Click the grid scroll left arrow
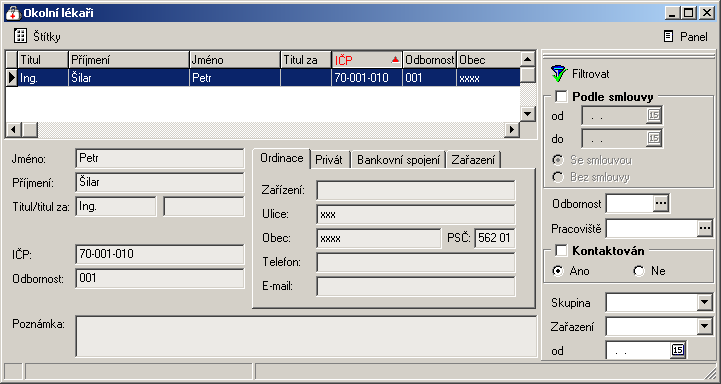The image size is (721, 384). [13, 130]
